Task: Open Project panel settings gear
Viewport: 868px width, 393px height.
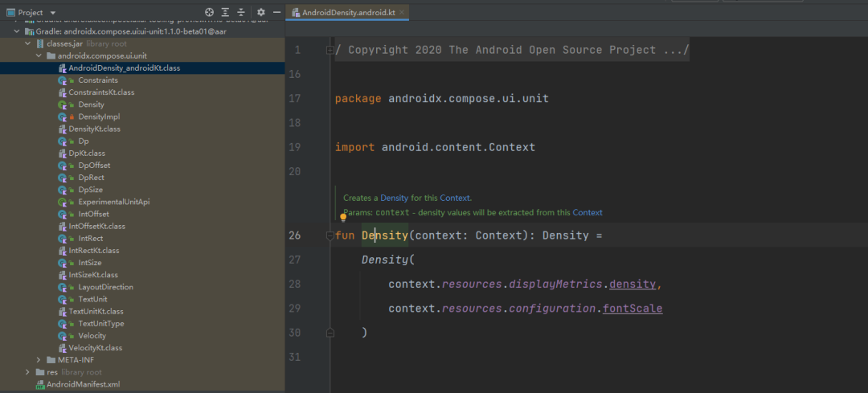Action: pyautogui.click(x=260, y=13)
